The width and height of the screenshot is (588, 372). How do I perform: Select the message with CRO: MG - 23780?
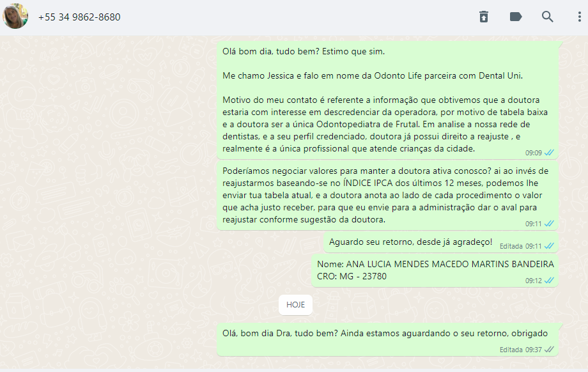click(x=435, y=271)
